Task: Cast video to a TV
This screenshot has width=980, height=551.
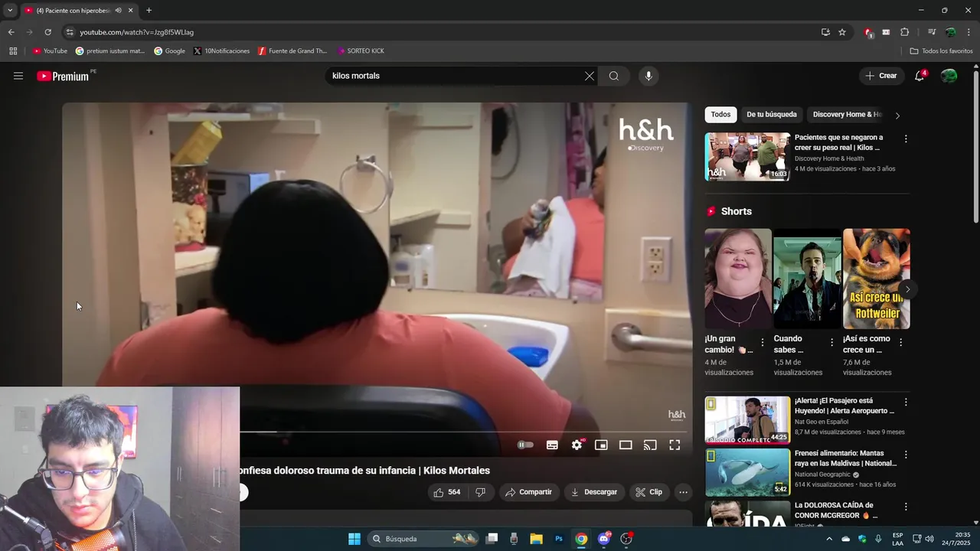Action: [650, 445]
